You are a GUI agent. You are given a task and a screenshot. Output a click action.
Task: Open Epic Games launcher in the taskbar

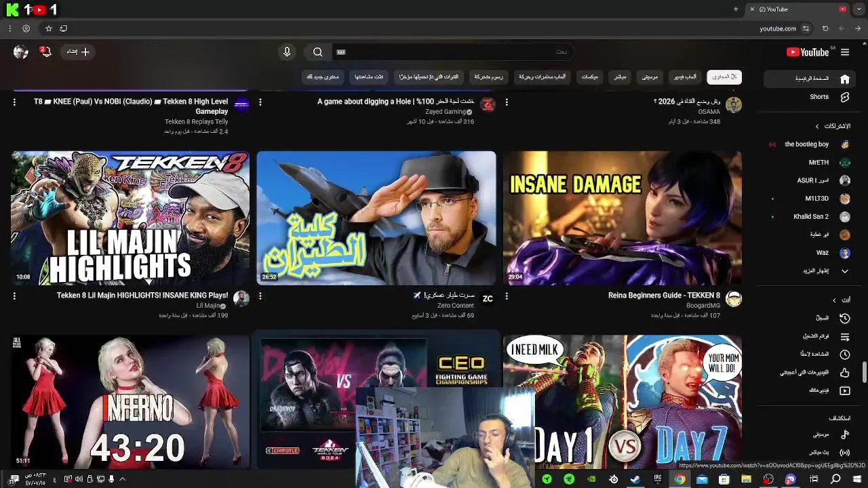coord(657,479)
